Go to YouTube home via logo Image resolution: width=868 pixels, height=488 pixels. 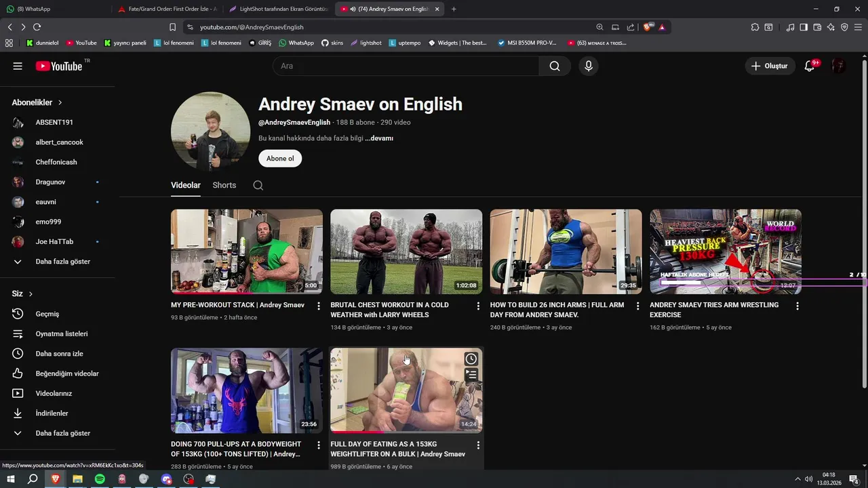click(58, 66)
